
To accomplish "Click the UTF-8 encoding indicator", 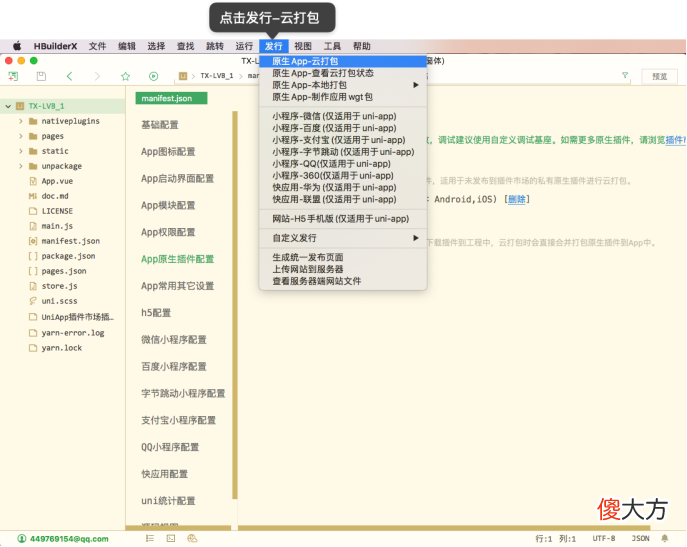I will coord(604,538).
